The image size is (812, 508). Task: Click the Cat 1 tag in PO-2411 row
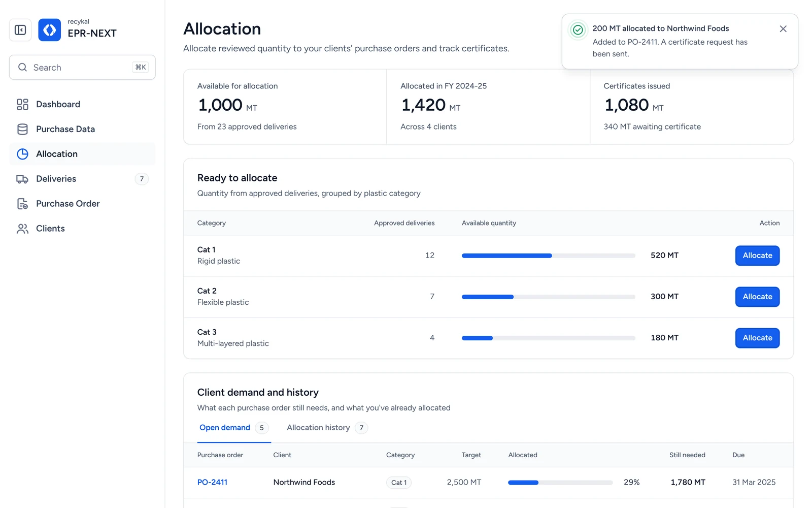(399, 483)
